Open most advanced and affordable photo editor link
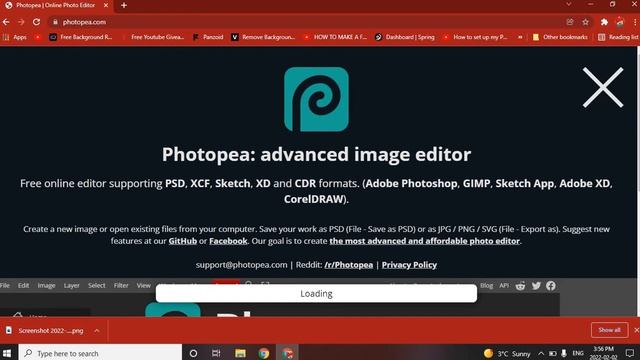This screenshot has height=360, width=640. point(424,241)
